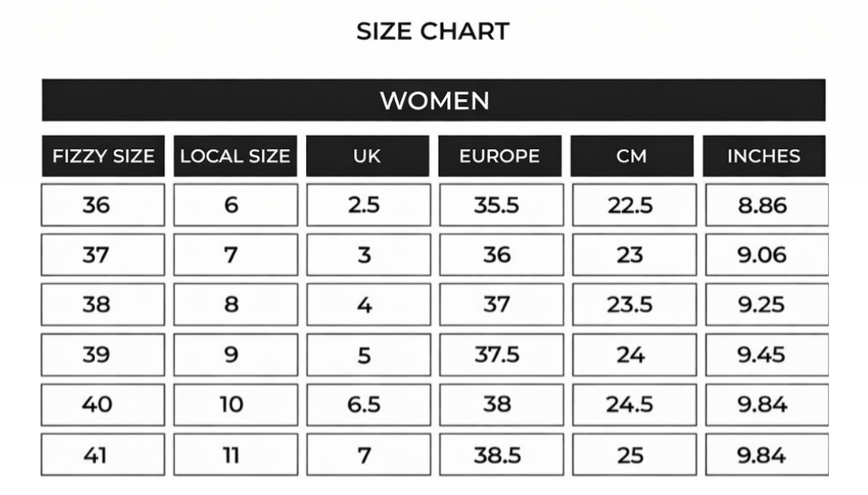Click the FIZZY SIZE column header
868x495 pixels.
click(x=103, y=156)
